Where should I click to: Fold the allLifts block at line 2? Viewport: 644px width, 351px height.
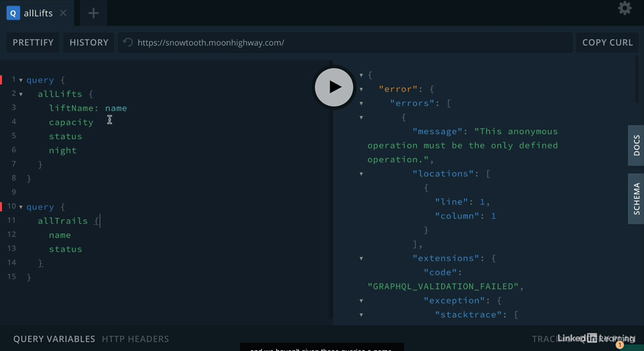[21, 94]
